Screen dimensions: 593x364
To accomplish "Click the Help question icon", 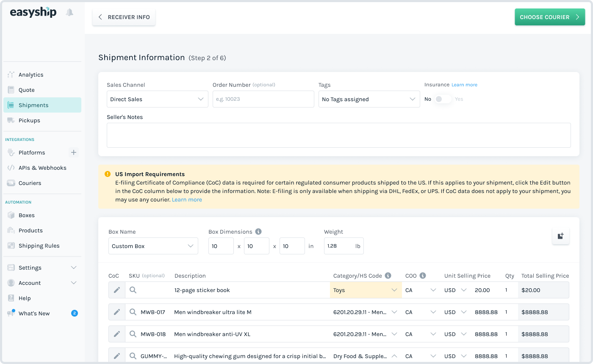I will (11, 298).
